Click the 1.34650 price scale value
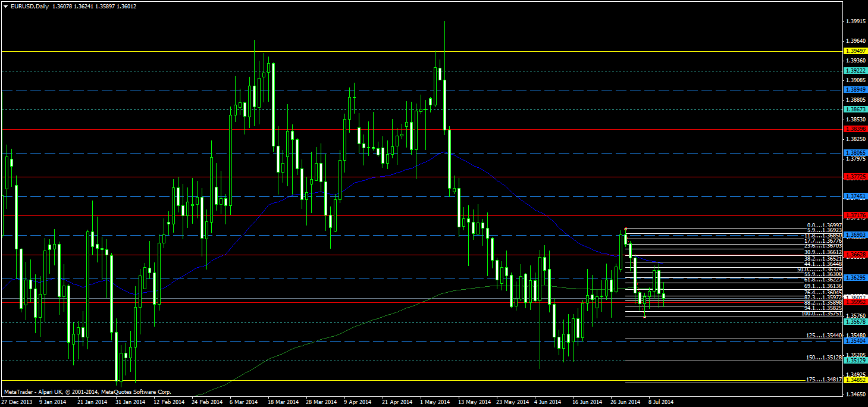The width and height of the screenshot is (868, 407). point(856,394)
